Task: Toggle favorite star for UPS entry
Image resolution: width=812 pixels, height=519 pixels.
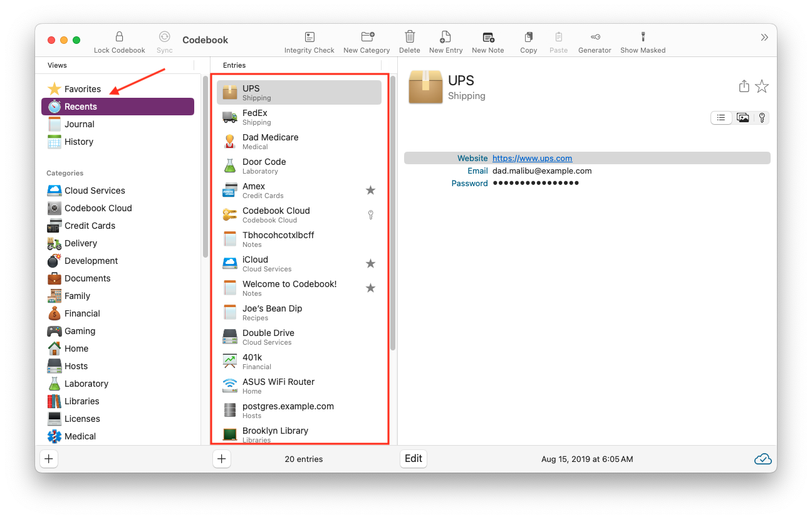Action: (762, 86)
